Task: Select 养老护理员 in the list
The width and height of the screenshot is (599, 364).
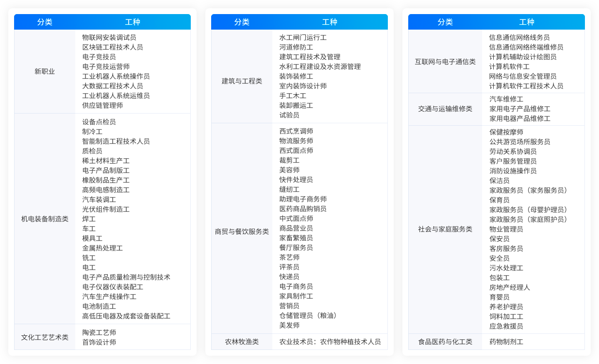Action: click(506, 307)
